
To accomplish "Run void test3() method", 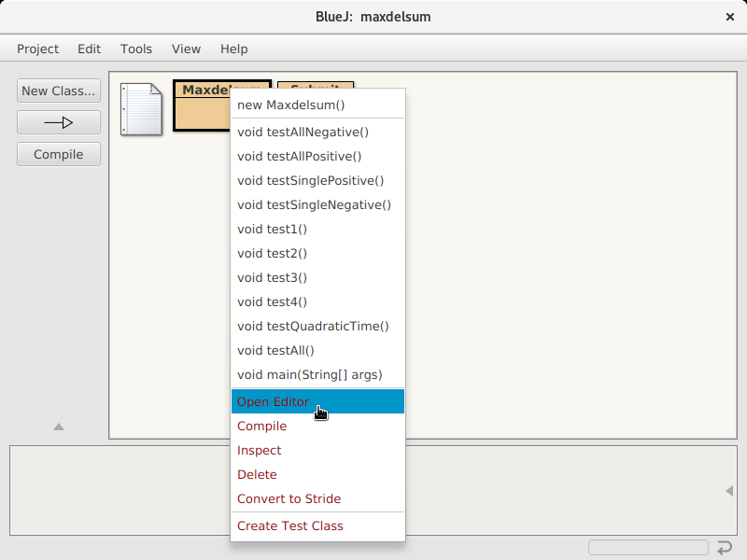I will coord(317,277).
